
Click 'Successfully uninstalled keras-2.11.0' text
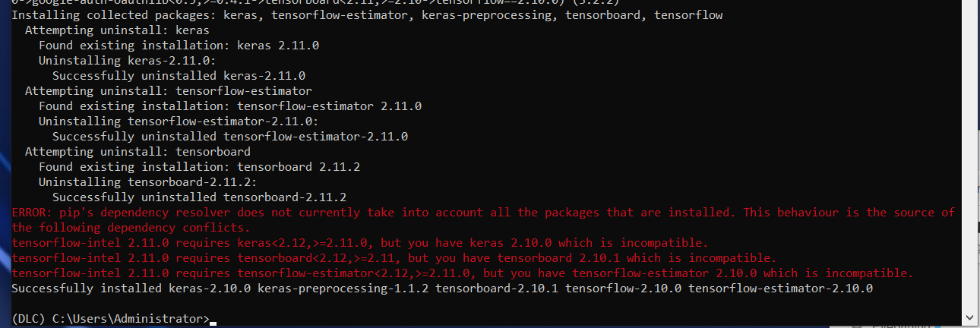tap(179, 76)
